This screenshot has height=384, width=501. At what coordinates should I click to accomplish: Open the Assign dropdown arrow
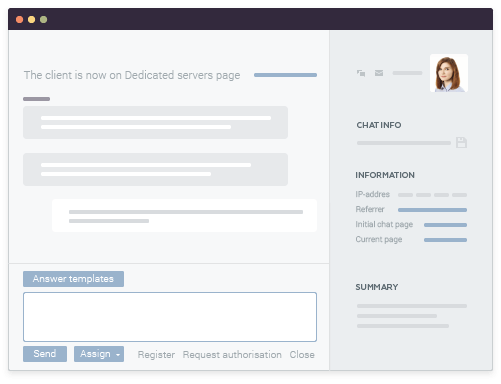point(118,355)
